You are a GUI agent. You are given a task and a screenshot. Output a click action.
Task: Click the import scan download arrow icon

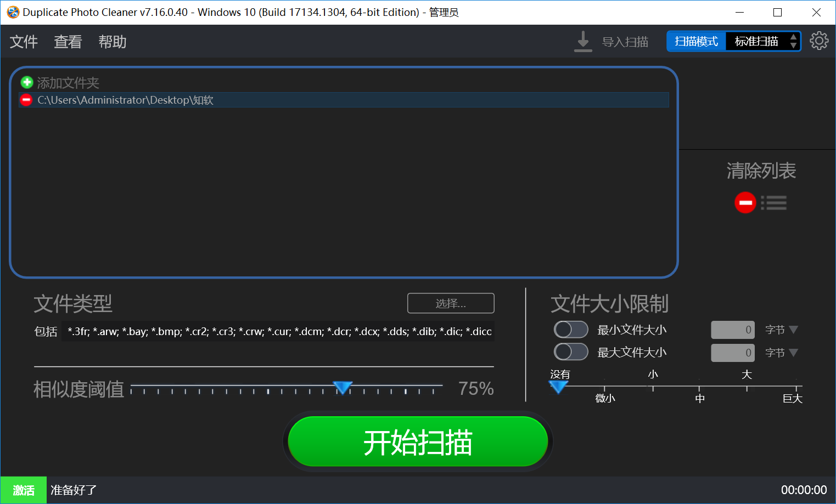583,42
